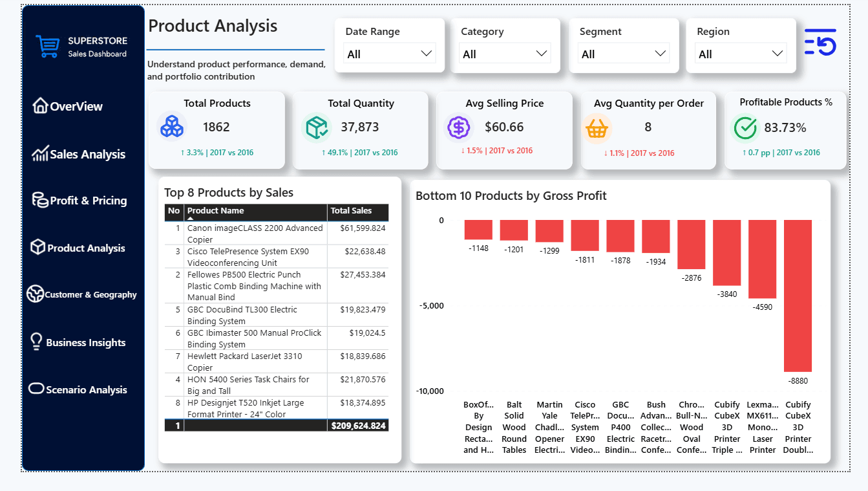Click the Total Products blue cubes icon
This screenshot has width=868, height=491.
[x=172, y=127]
